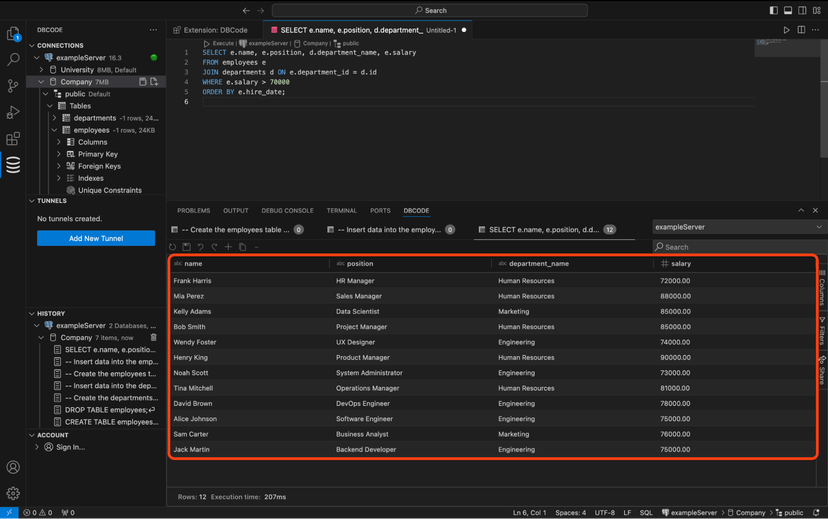Collapse the exampleServer connection node
Viewport: 828px width, 519px height.
(x=36, y=58)
